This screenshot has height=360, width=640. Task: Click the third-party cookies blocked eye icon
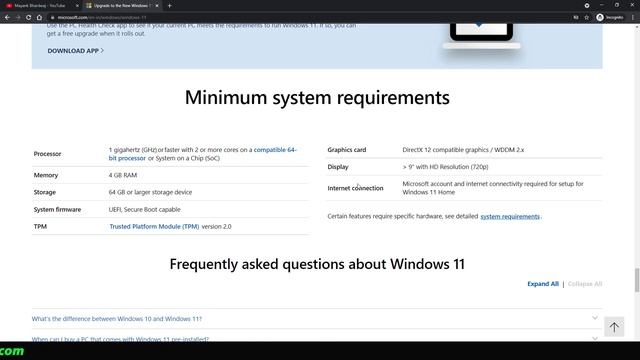click(x=576, y=17)
